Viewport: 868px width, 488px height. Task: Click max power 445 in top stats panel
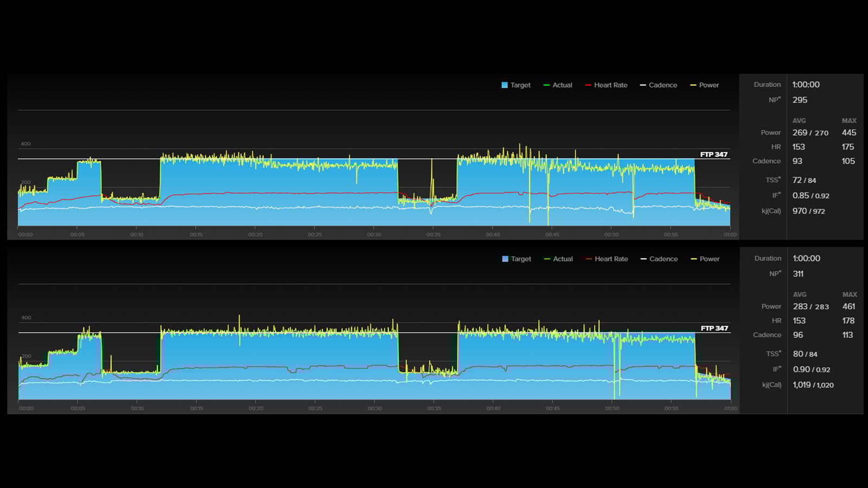pos(849,133)
